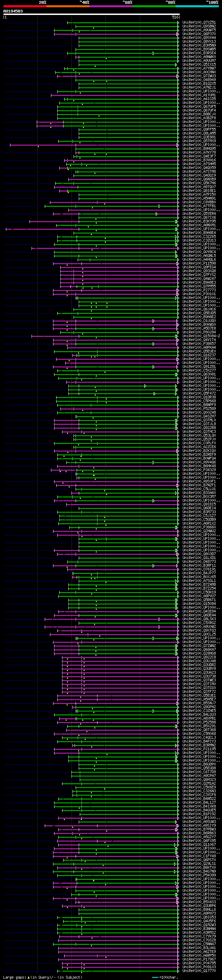Select label UniRef100_Q8LAM5

199,133
